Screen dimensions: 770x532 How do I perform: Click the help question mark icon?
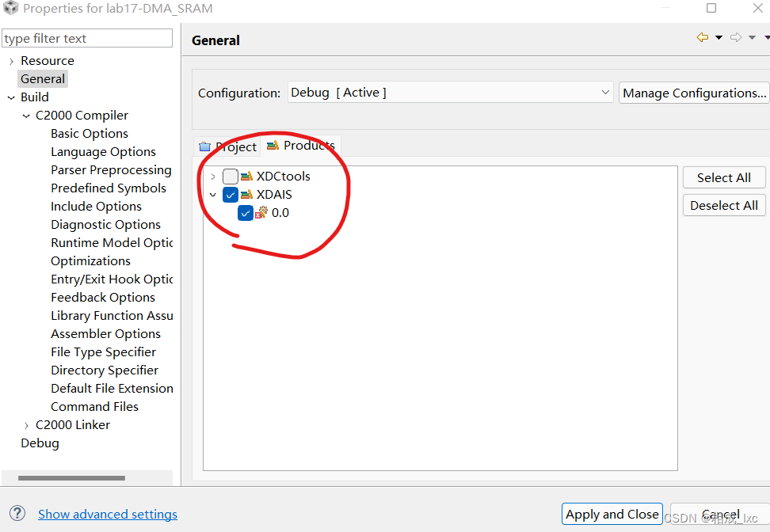pyautogui.click(x=17, y=514)
